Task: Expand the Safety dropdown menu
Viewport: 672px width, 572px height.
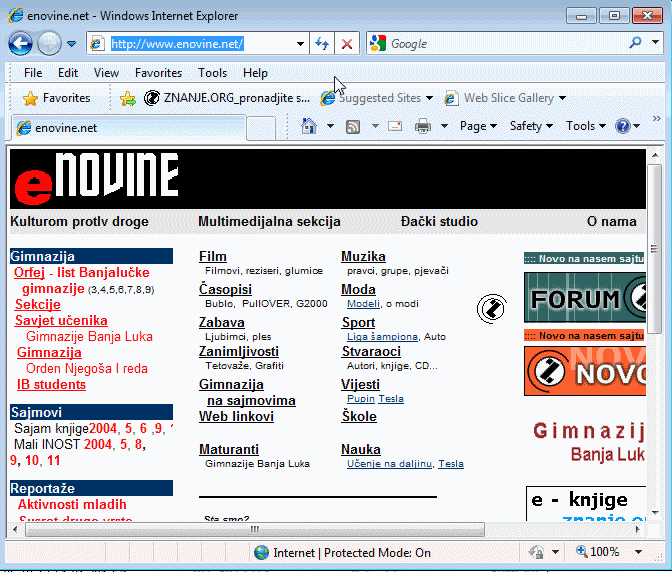Action: pos(530,126)
